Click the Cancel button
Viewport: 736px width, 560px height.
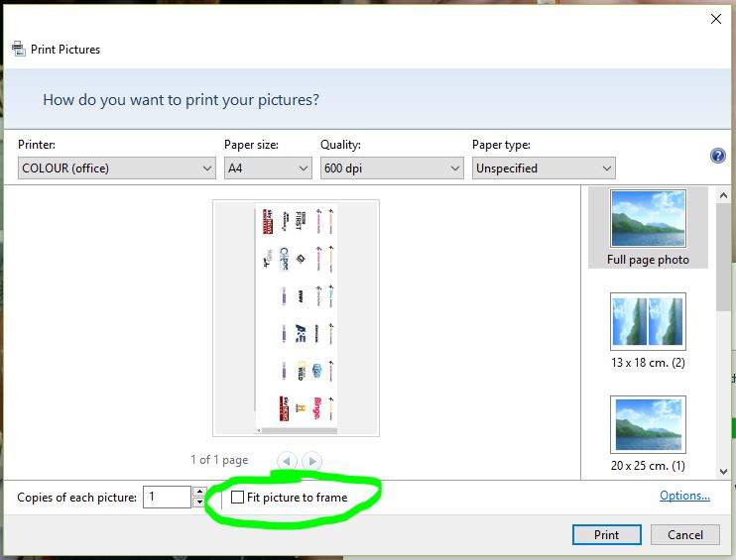click(x=684, y=534)
